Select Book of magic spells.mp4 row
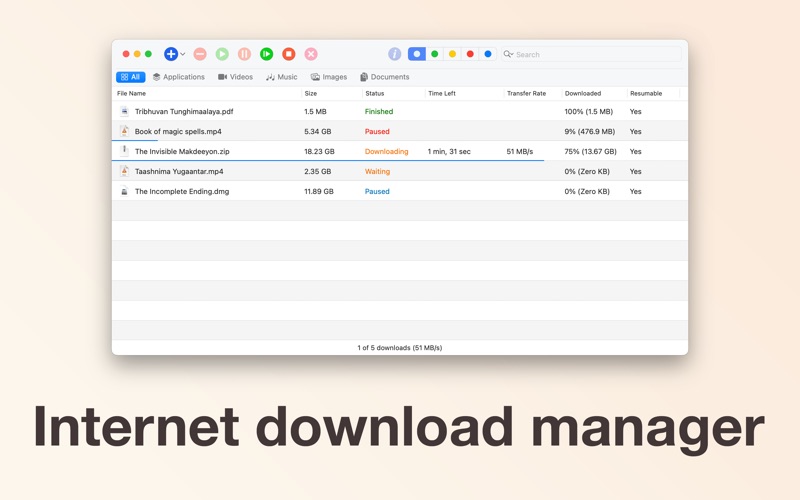Viewport: 800px width, 500px height. 399,131
